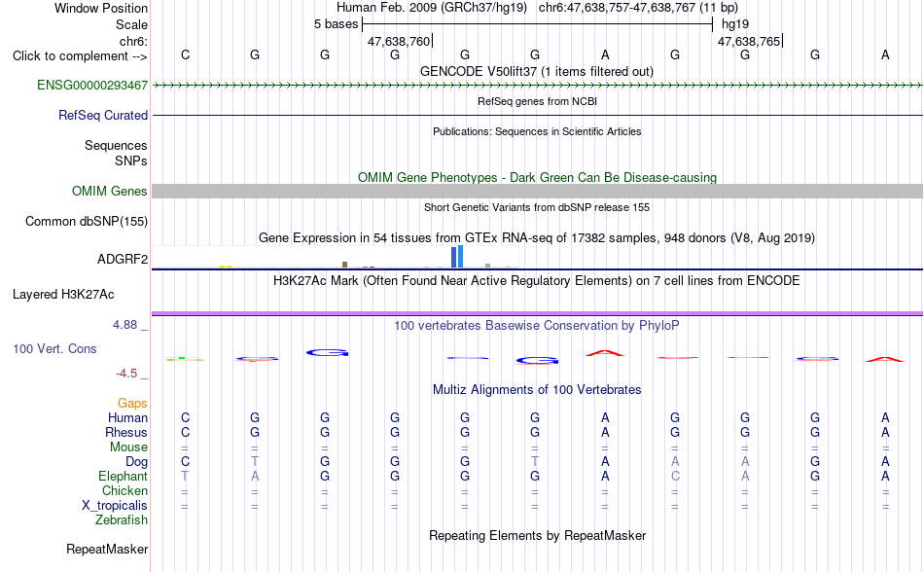Open the RefSeq Curated track label
924x572 pixels.
pos(102,116)
